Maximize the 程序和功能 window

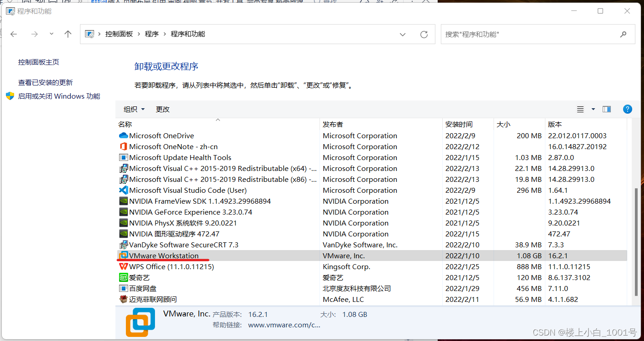600,11
